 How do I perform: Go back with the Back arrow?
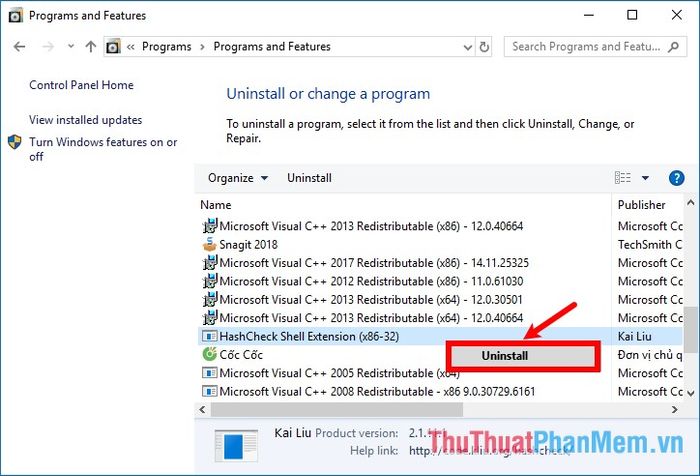[20, 46]
